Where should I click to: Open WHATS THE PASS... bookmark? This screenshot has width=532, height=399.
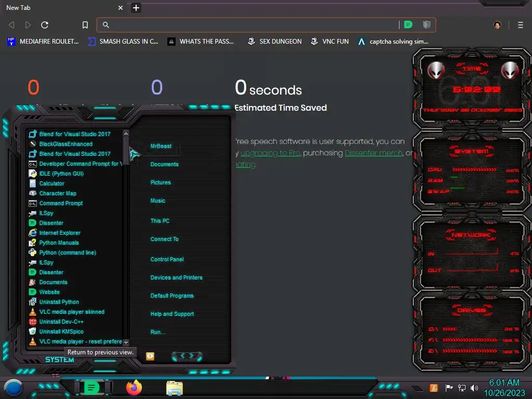(201, 42)
